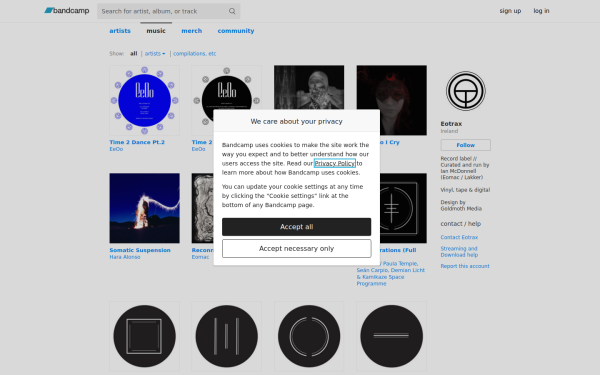Open the community tab
Image resolution: width=600 pixels, height=375 pixels.
coord(236,31)
